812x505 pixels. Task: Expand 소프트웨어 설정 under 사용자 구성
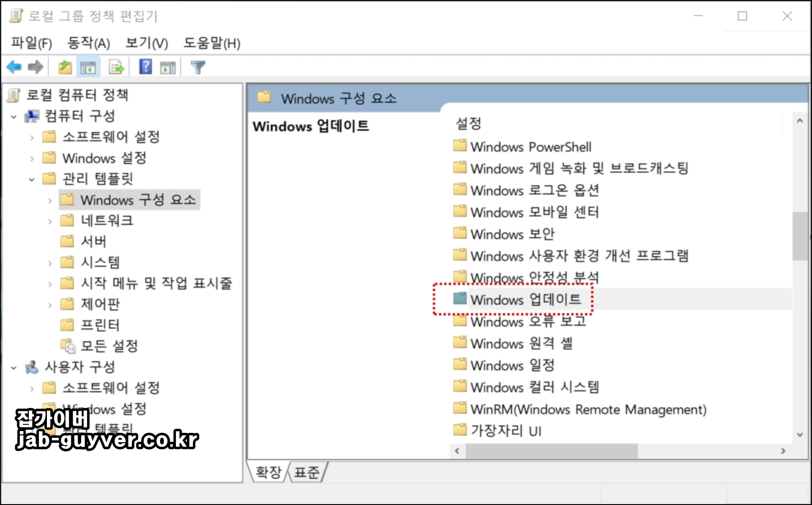point(32,389)
